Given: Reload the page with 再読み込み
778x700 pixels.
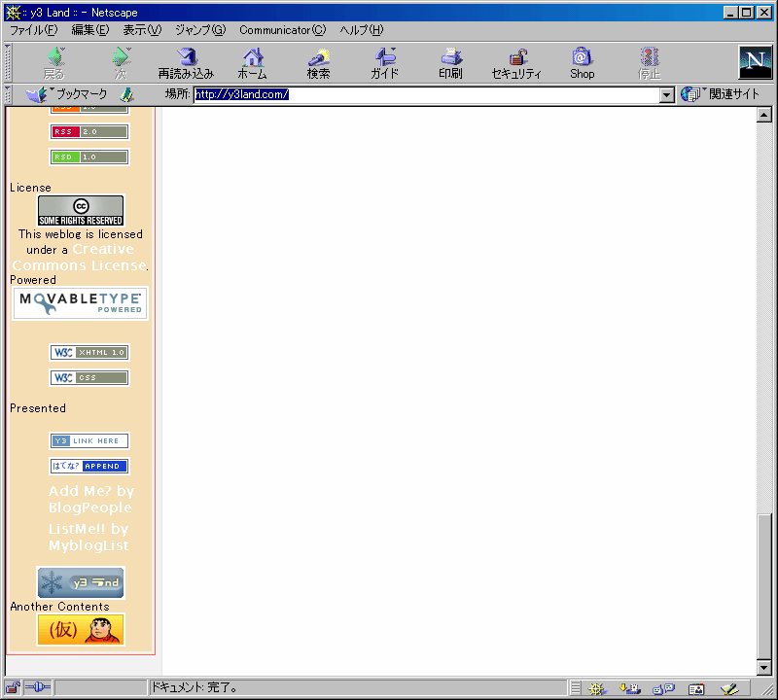Looking at the screenshot, I should point(186,63).
